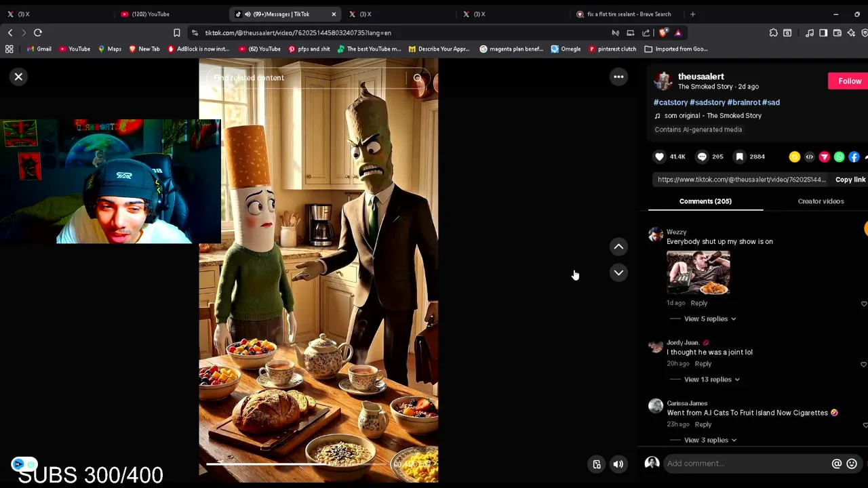Open the emoji picker in comment box
Image resolution: width=868 pixels, height=488 pixels.
click(x=852, y=464)
